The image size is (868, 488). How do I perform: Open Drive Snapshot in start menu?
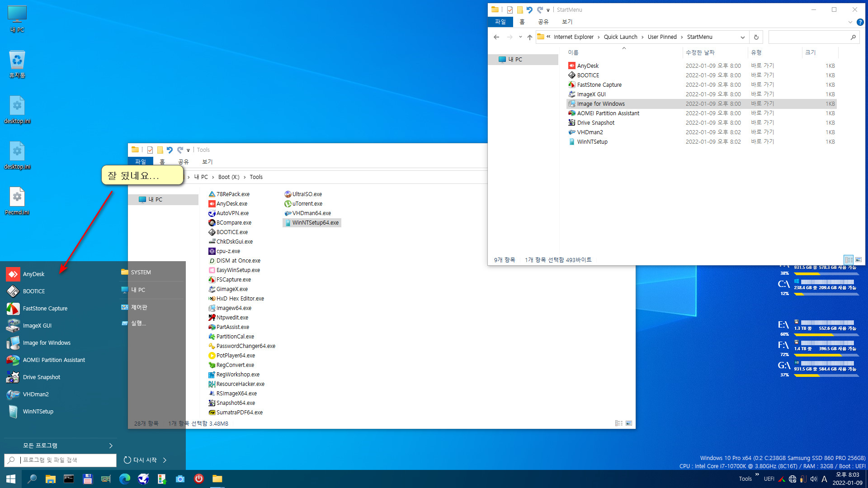click(x=42, y=377)
